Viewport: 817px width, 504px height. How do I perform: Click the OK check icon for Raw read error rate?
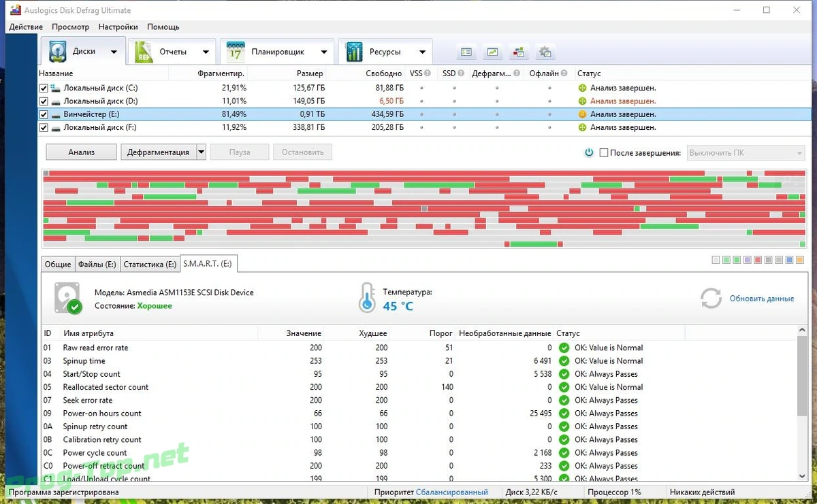pos(564,348)
